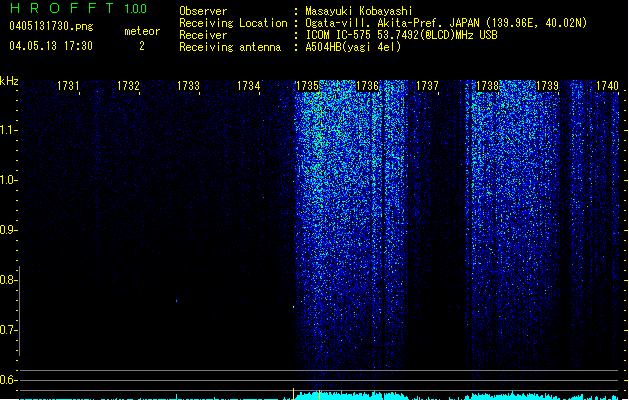Viewport: 629px width, 400px height.
Task: Click the HROFFT 1.0.0 title text
Action: coord(78,8)
